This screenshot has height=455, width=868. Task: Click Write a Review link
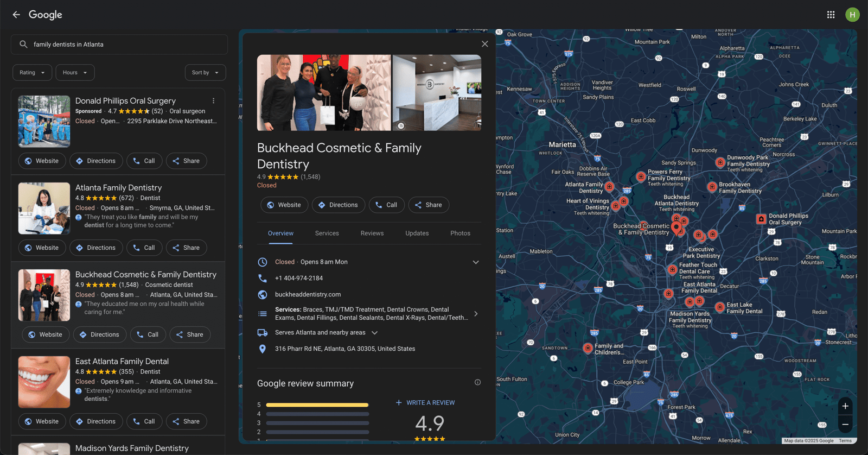pos(425,403)
